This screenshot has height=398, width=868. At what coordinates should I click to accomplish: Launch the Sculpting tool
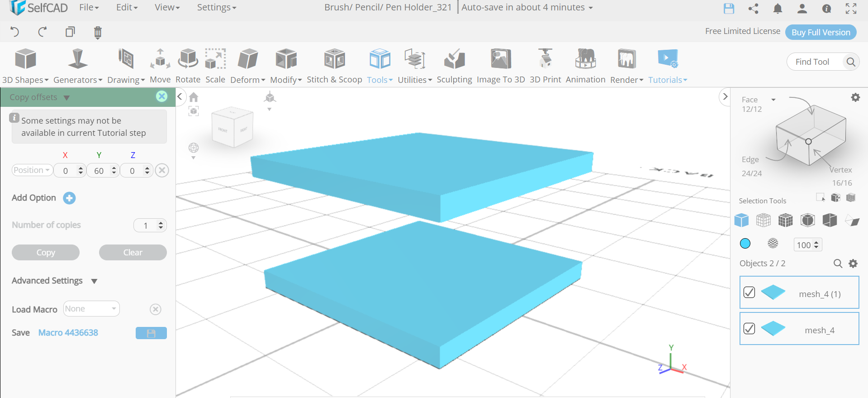[454, 67]
